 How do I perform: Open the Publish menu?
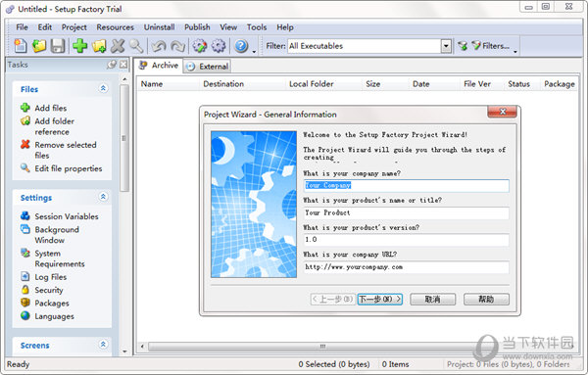point(197,27)
